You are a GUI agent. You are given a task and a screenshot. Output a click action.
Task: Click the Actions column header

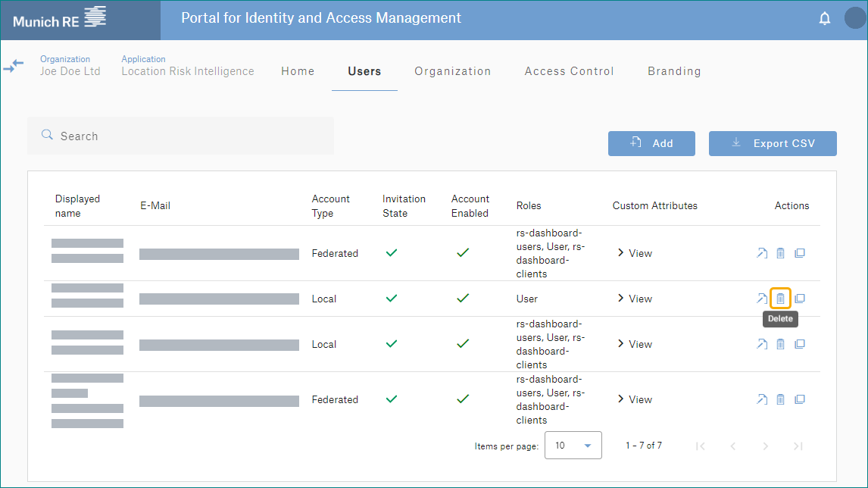click(x=792, y=205)
